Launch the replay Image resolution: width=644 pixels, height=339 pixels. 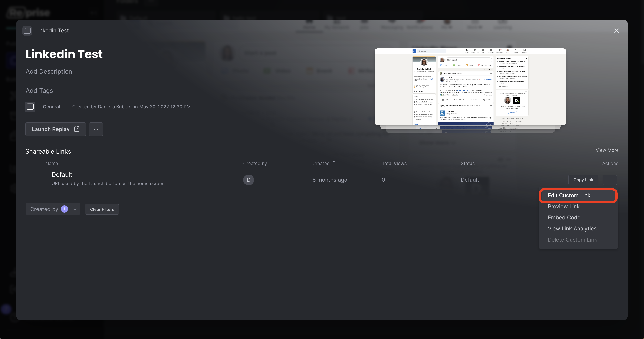tap(56, 129)
